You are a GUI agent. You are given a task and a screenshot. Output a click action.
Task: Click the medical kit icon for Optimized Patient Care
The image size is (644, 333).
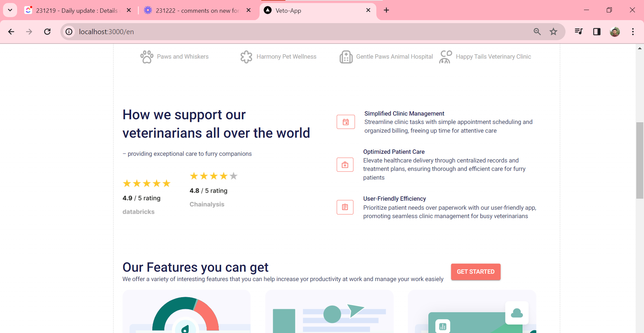[x=345, y=165]
